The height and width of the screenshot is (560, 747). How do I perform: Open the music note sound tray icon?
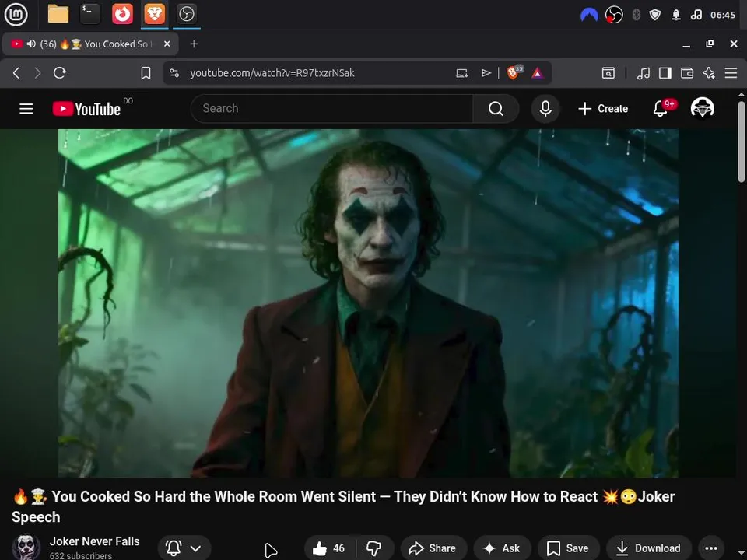pos(696,15)
